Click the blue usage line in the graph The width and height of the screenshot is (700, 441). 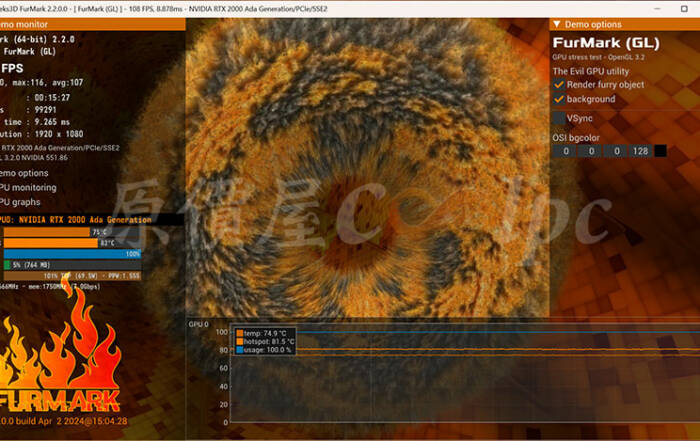(x=498, y=332)
